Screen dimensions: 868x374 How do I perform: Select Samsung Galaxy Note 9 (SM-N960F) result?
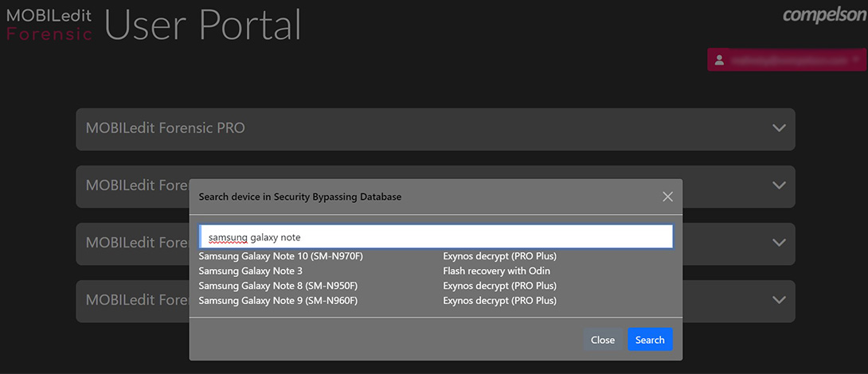279,301
